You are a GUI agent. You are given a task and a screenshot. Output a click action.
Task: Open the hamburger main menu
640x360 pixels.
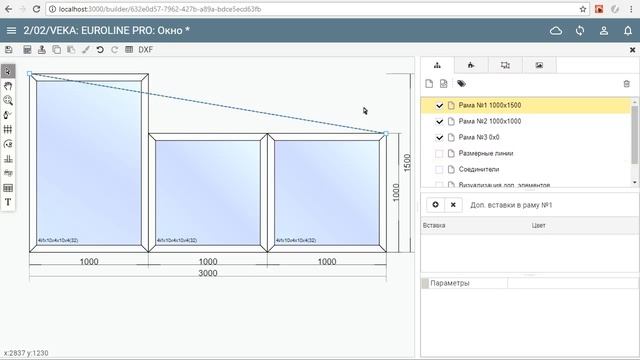[x=11, y=31]
